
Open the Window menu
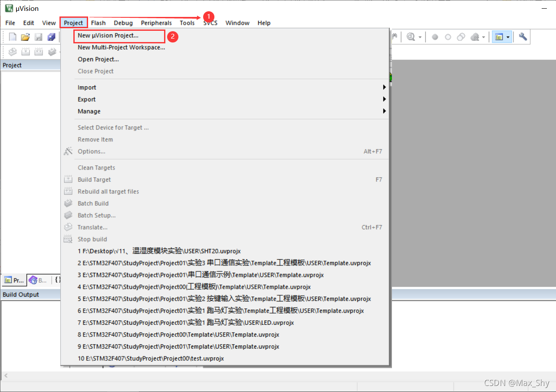[x=237, y=23]
